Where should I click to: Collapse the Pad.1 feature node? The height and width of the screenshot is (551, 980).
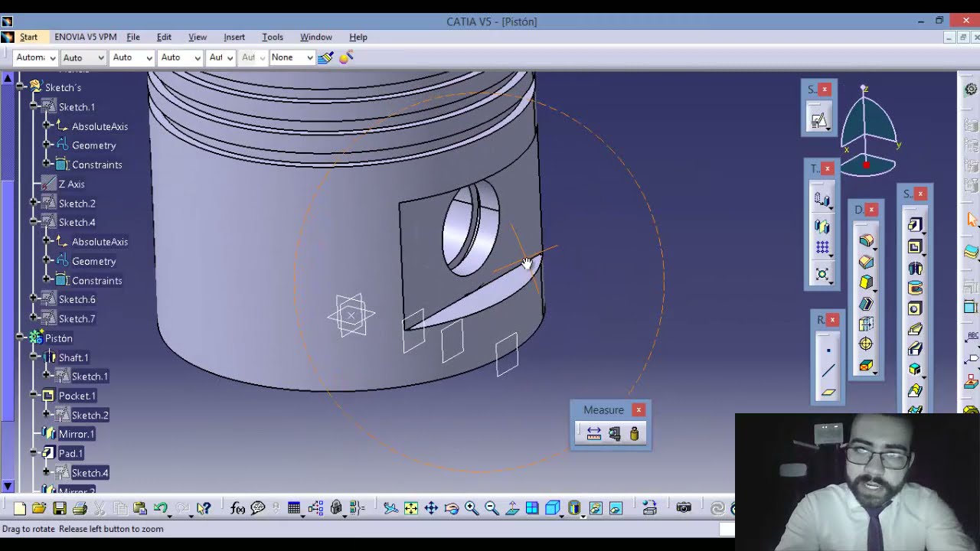click(34, 453)
